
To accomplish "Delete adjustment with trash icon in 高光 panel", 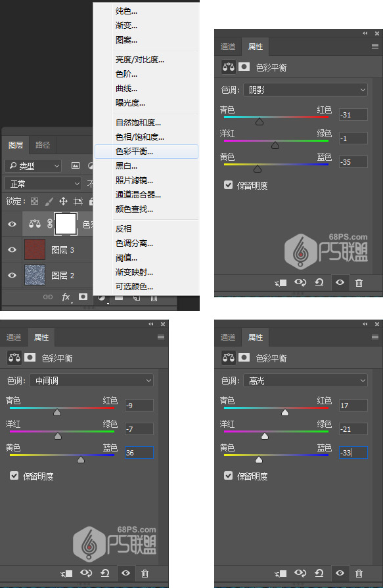I will 359,574.
